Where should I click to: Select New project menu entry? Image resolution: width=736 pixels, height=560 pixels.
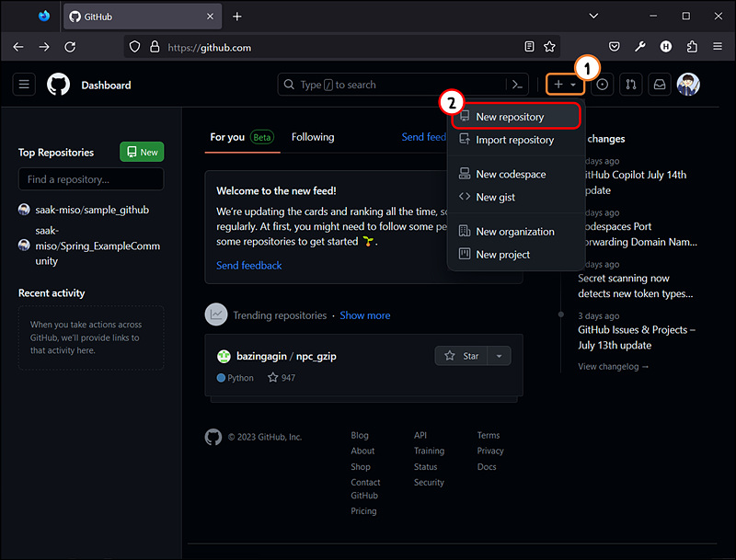516,254
